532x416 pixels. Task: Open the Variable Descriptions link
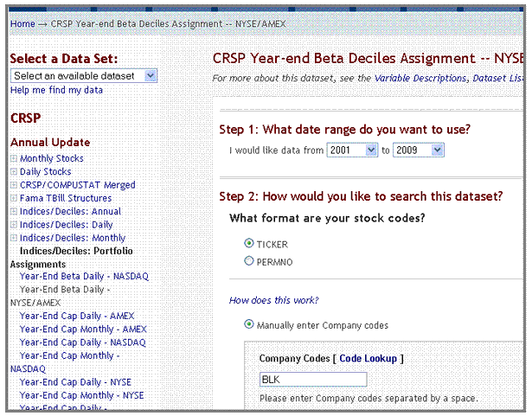click(420, 79)
